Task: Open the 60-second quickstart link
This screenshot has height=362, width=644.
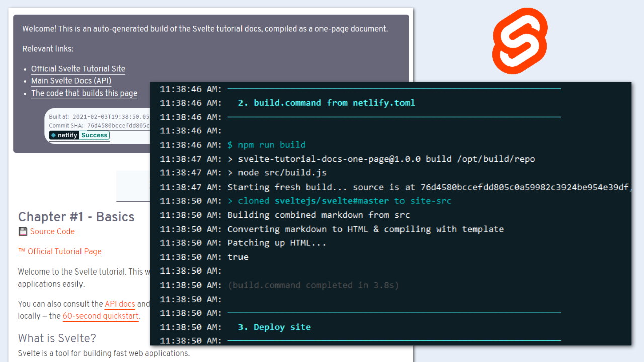Action: click(x=101, y=316)
